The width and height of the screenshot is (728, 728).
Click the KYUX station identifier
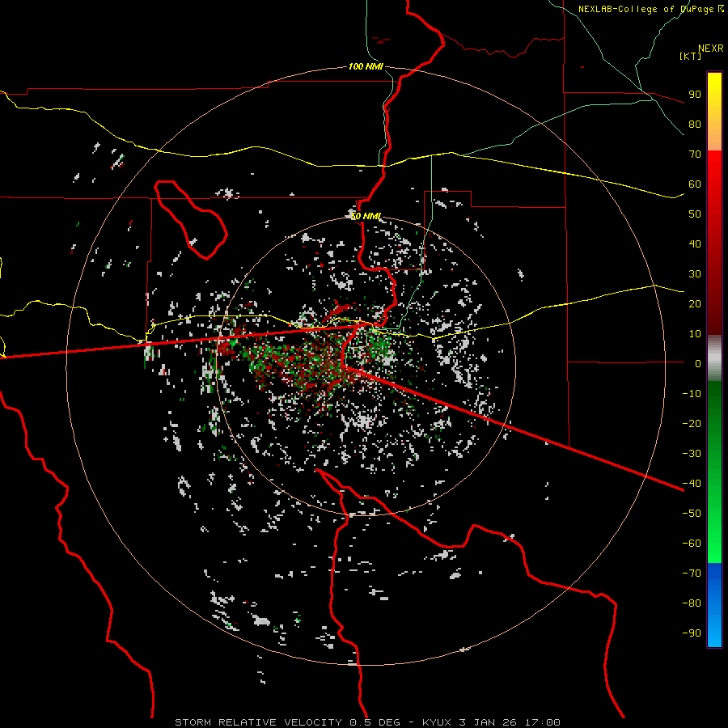click(437, 722)
